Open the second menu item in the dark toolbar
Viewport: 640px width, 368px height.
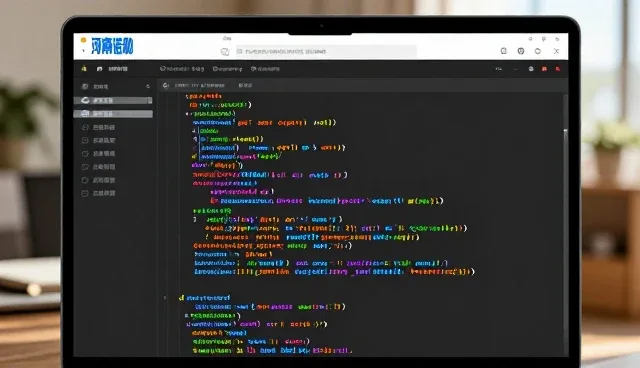point(227,69)
